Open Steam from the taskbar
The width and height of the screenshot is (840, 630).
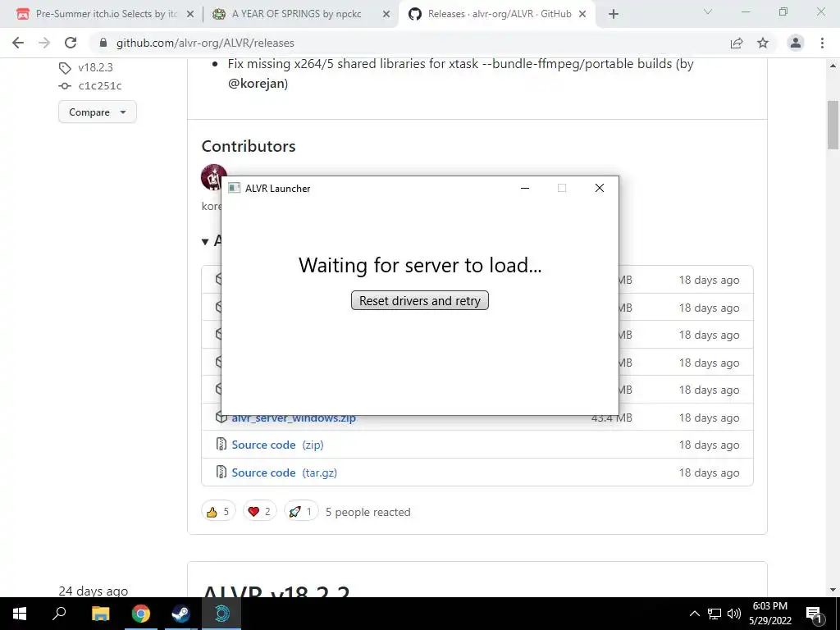[x=180, y=614]
